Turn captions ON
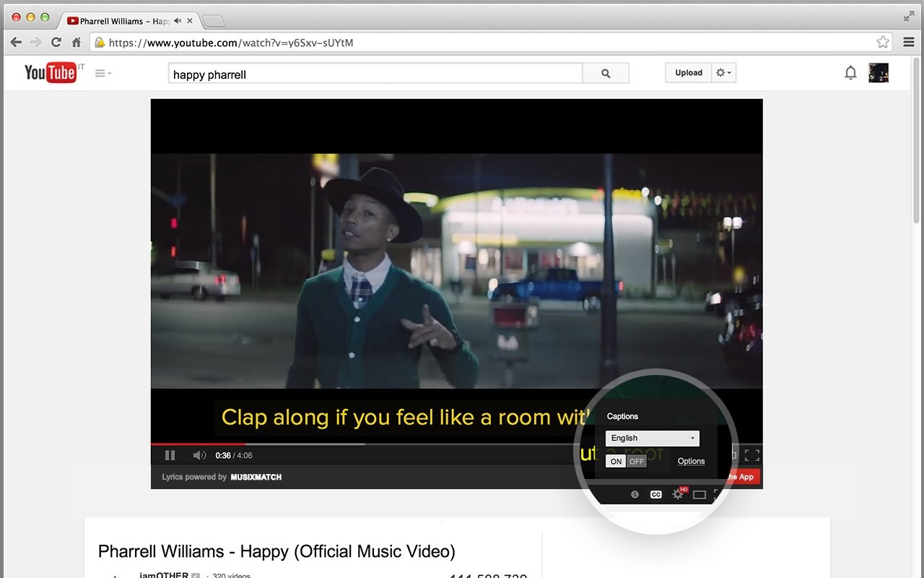 616,461
